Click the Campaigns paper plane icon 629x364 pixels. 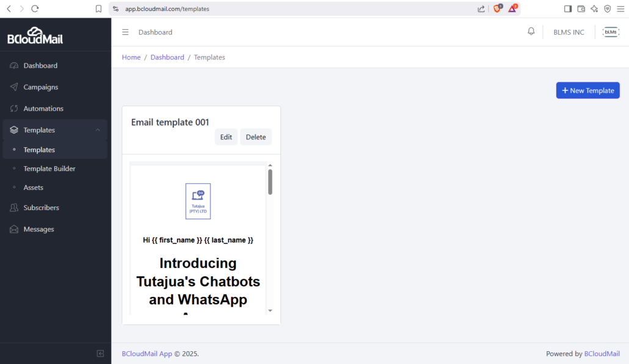coord(14,87)
